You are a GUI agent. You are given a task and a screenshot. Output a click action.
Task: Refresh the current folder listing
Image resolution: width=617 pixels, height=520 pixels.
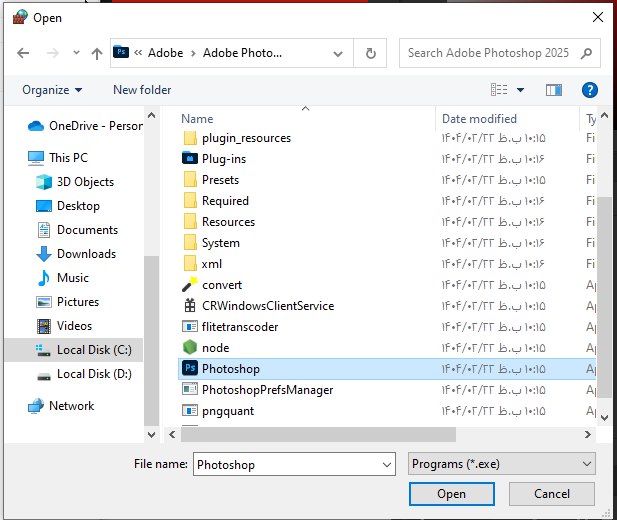pyautogui.click(x=370, y=53)
